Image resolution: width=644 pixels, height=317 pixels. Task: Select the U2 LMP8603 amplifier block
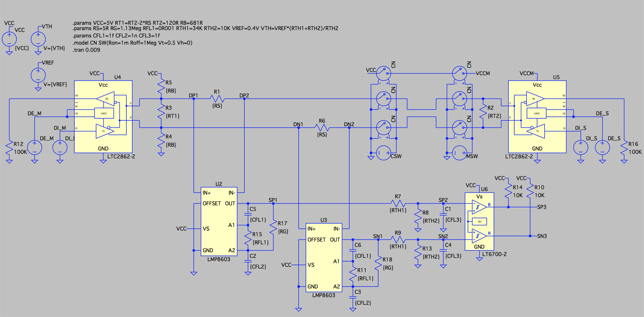219,221
